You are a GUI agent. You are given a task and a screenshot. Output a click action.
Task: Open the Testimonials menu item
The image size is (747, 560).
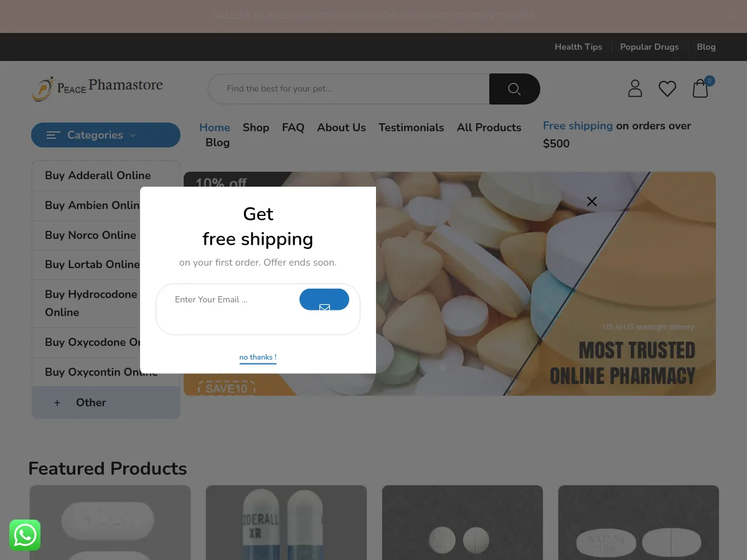(411, 128)
